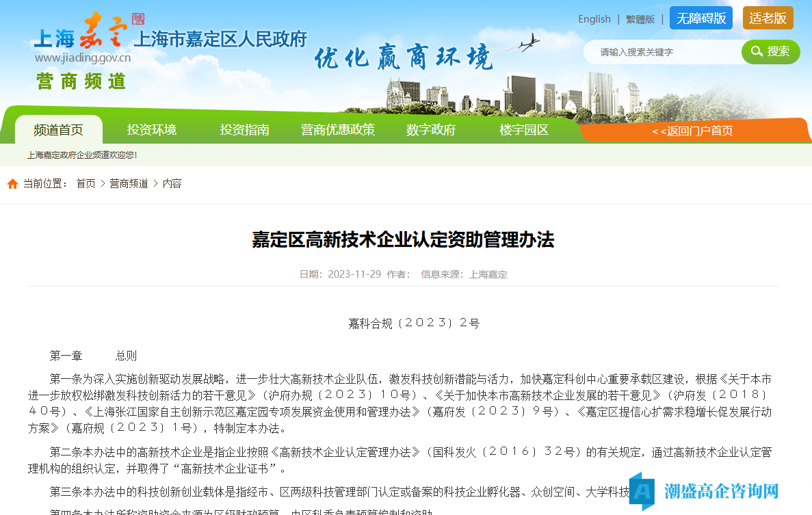This screenshot has width=812, height=515.
Task: Open the 适老版 elder-friendly version
Action: click(x=768, y=18)
